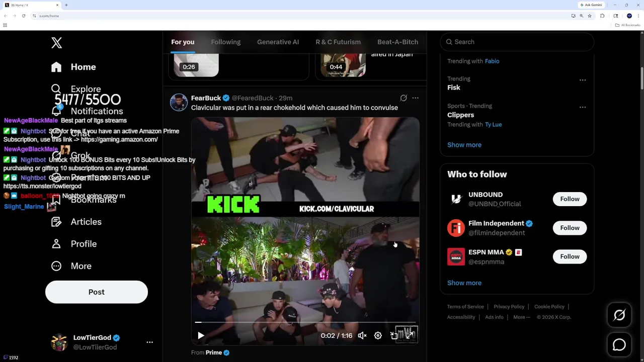The width and height of the screenshot is (644, 362).
Task: Open LowTierGod account options menu
Action: (x=149, y=342)
